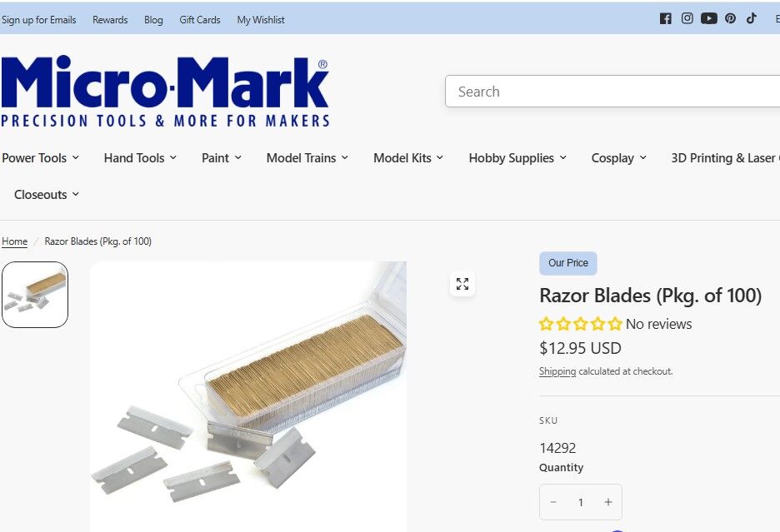Open the Cosplay menu
The width and height of the screenshot is (780, 532).
tap(619, 158)
